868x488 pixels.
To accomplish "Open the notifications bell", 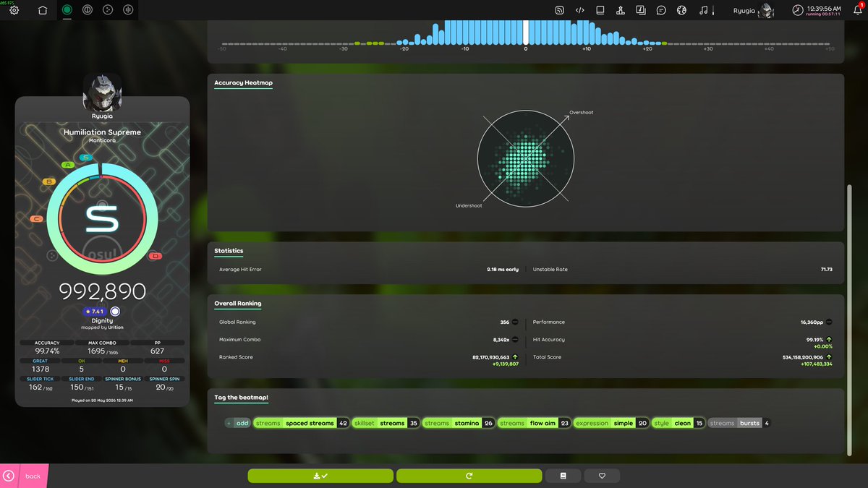I will pos(859,10).
